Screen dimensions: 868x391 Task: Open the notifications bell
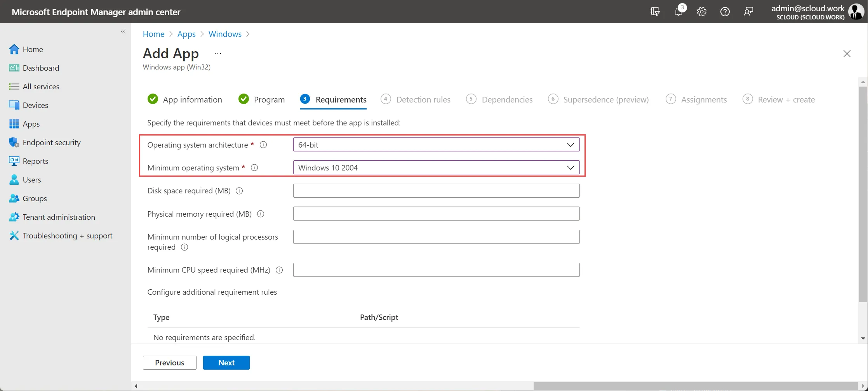679,11
